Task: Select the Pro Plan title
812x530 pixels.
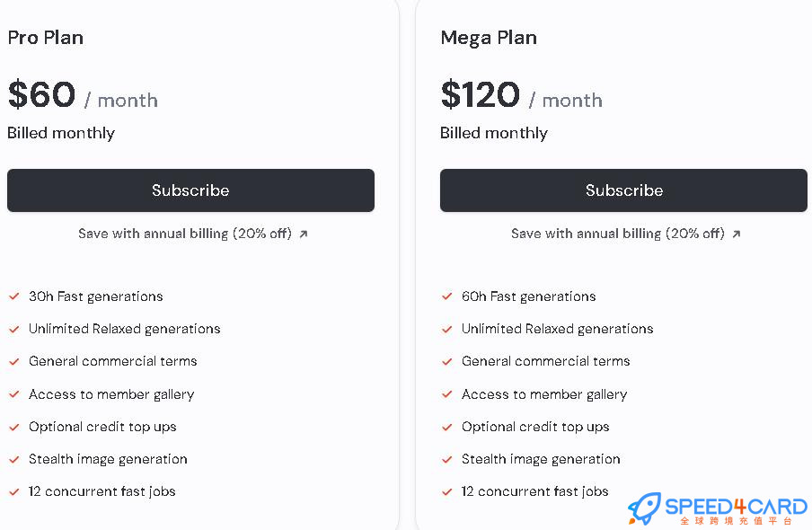Action: [x=46, y=38]
